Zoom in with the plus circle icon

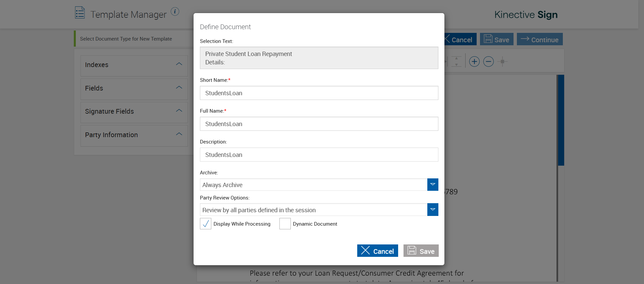[x=474, y=62]
